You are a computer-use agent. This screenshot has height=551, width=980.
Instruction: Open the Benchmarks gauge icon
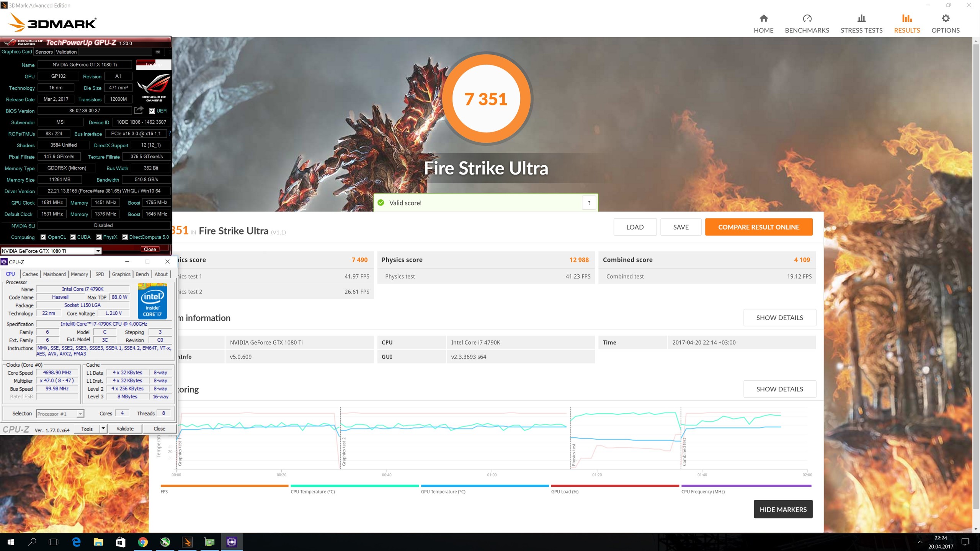(807, 18)
